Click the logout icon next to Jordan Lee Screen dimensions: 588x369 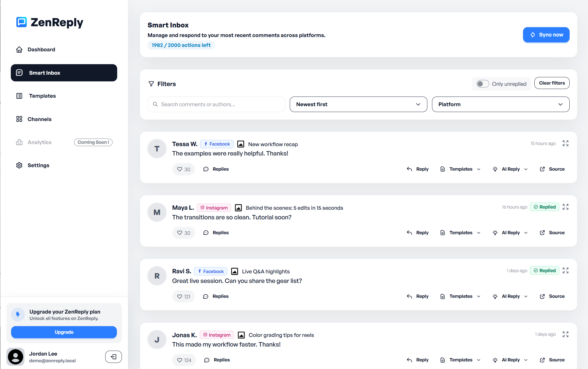click(113, 356)
